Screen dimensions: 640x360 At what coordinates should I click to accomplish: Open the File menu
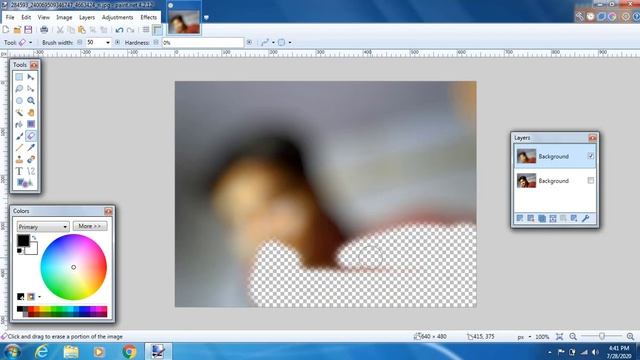click(10, 17)
